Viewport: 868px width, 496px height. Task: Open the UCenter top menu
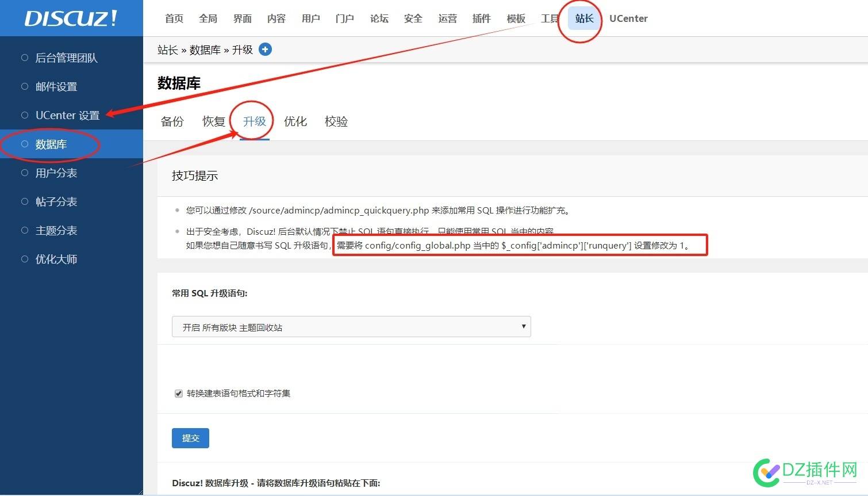628,18
